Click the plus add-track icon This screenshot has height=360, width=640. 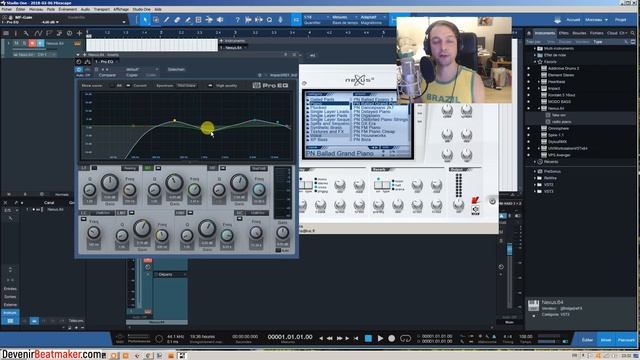[79, 33]
